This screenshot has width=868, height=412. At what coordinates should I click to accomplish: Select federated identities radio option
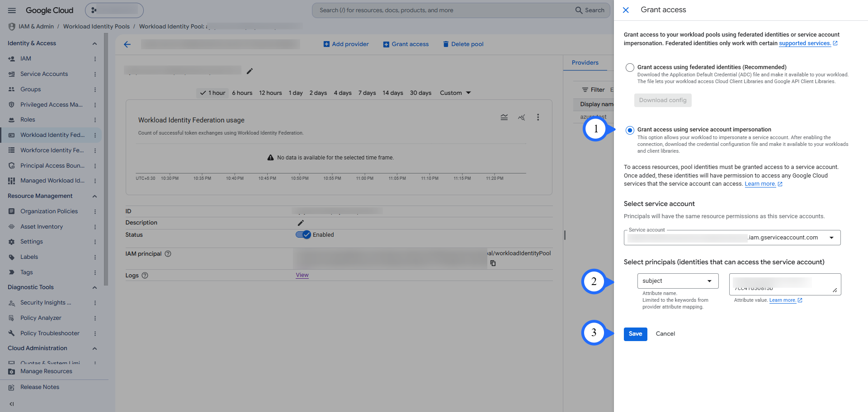click(630, 67)
